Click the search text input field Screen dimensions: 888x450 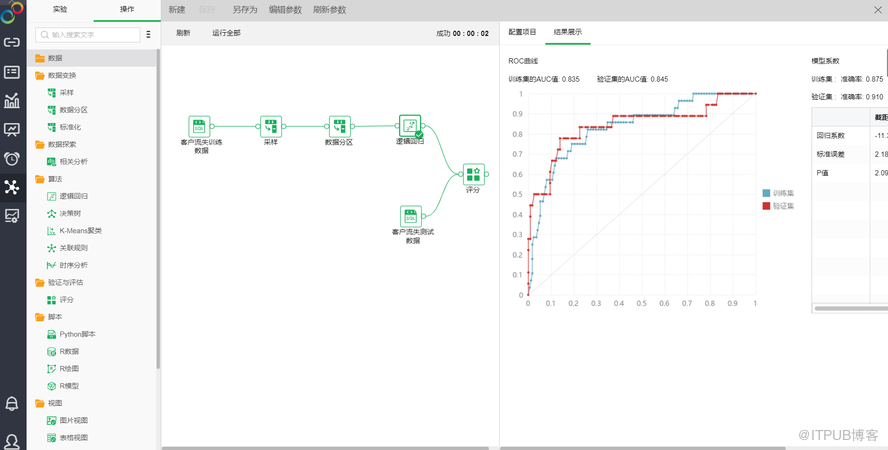pyautogui.click(x=88, y=35)
